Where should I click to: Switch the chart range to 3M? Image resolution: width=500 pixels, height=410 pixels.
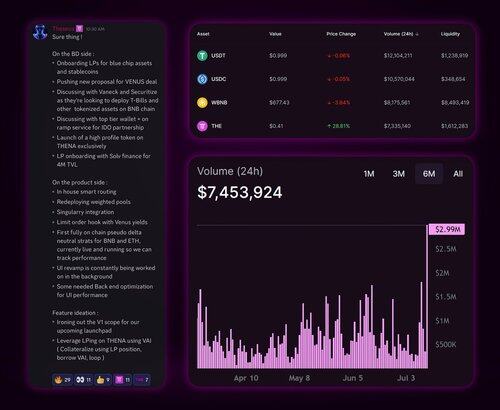tap(399, 174)
